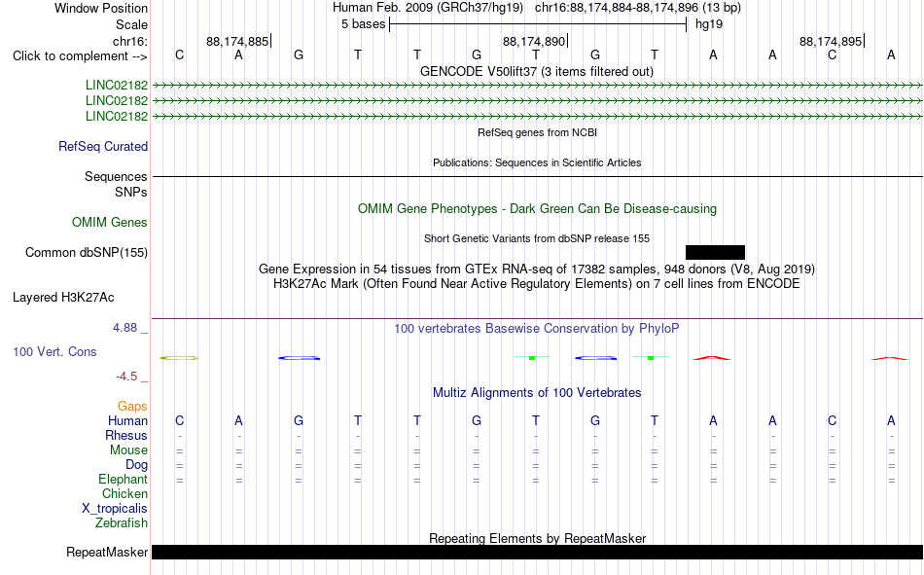This screenshot has height=575, width=924.
Task: Click the Scale track label
Action: (131, 24)
